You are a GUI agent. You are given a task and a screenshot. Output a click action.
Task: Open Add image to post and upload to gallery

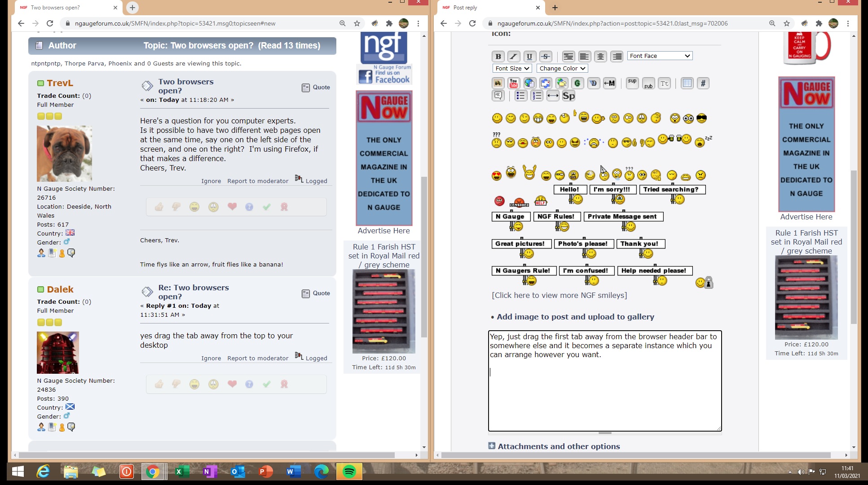(x=575, y=317)
